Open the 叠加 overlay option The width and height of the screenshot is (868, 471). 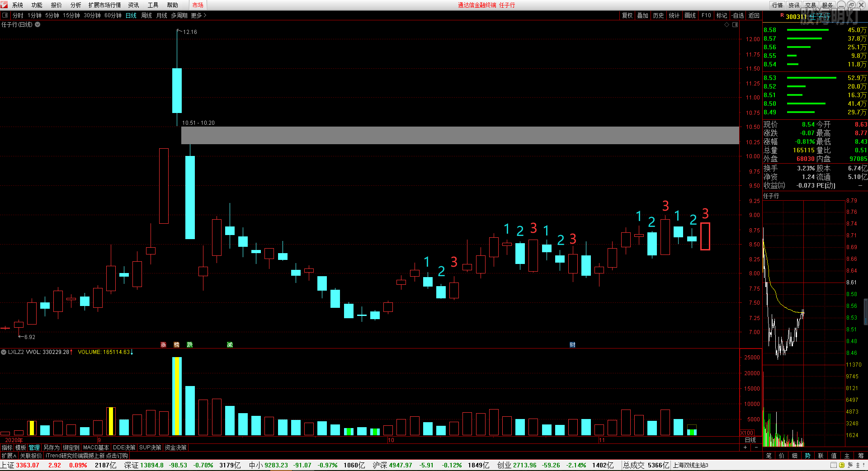643,15
